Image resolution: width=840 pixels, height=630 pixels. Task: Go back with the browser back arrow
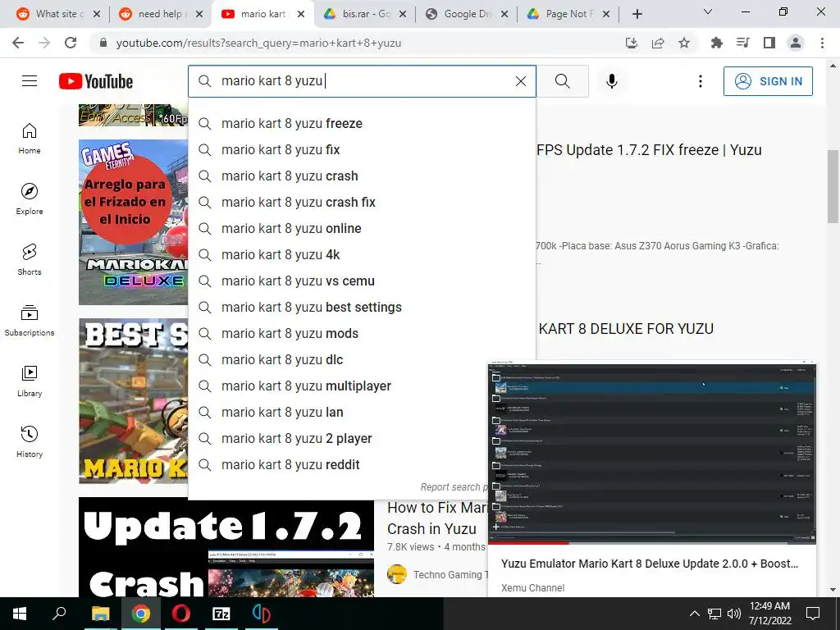point(18,43)
